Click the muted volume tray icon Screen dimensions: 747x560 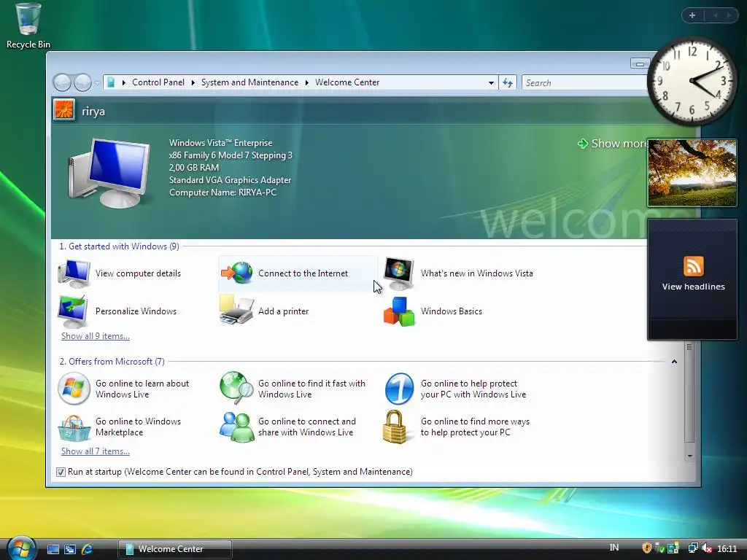(706, 548)
